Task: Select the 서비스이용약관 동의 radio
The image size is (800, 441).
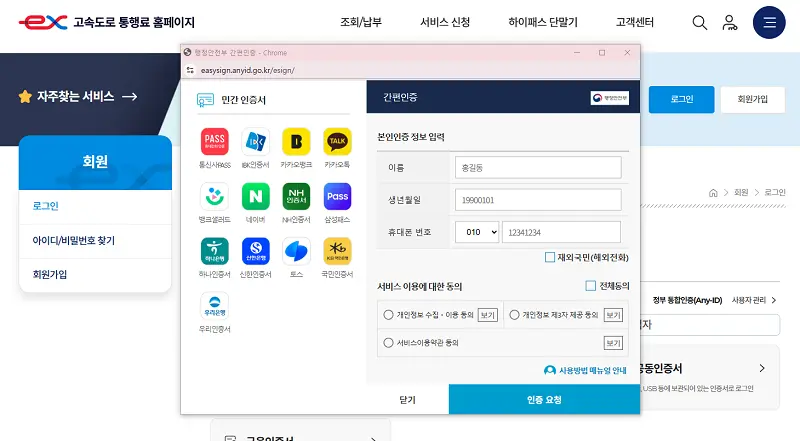Action: [388, 342]
